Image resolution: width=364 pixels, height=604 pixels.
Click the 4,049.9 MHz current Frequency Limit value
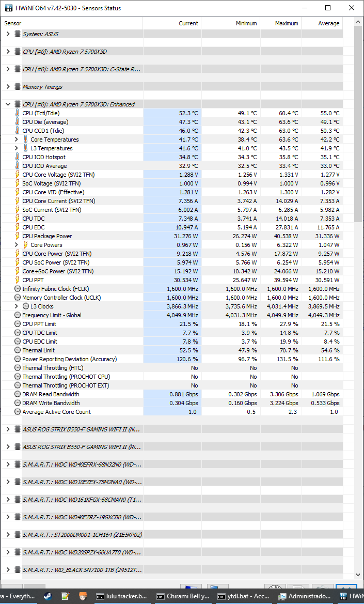click(182, 315)
